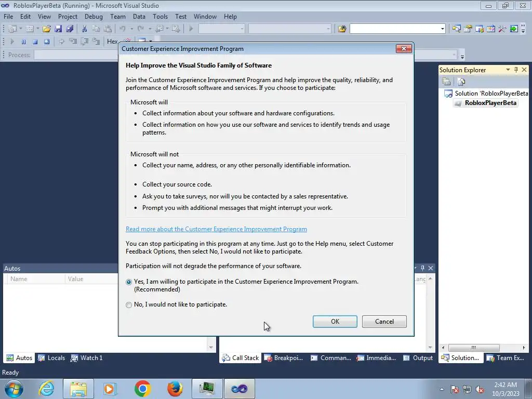Viewport: 532px width, 399px height.
Task: Open the Help menu
Action: tap(230, 16)
